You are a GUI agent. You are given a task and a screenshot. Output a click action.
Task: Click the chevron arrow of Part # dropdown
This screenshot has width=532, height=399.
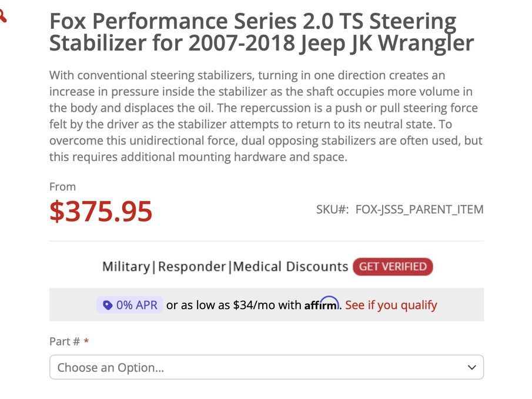tap(471, 367)
